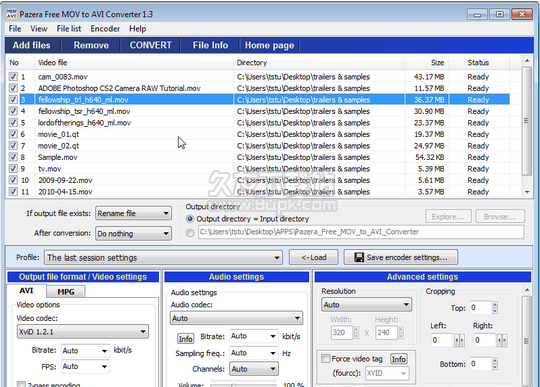Click cropping Left value stepper
This screenshot has width=540, height=387.
(459, 341)
